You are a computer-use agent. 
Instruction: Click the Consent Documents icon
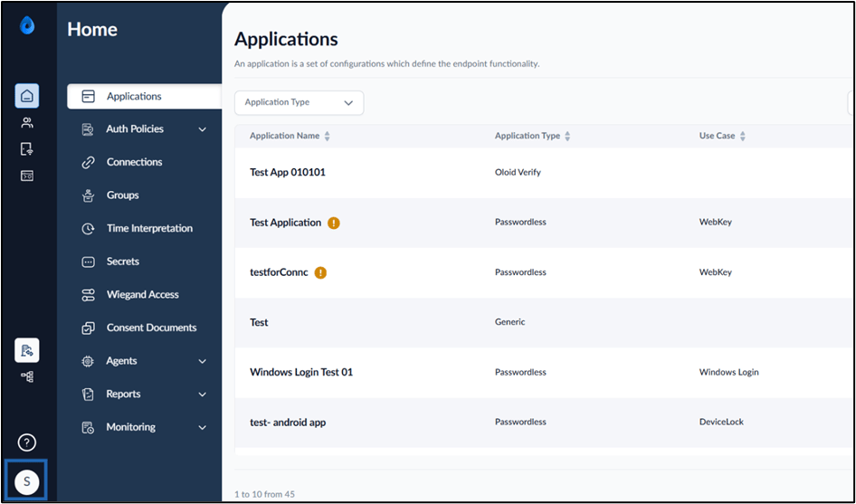pos(88,328)
